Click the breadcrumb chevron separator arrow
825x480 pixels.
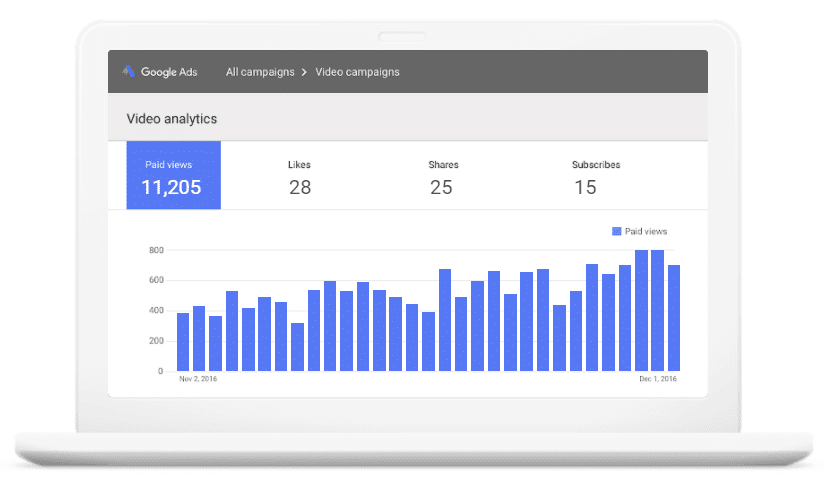(305, 72)
